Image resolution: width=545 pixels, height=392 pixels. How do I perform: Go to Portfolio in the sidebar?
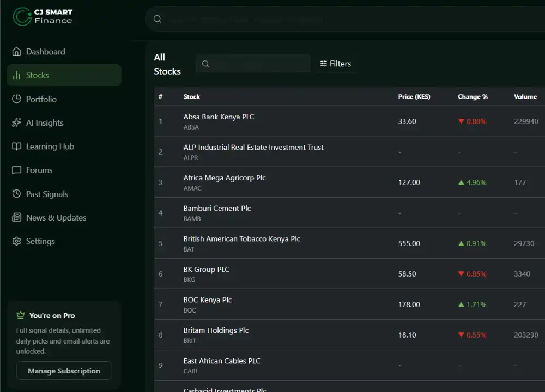64,99
